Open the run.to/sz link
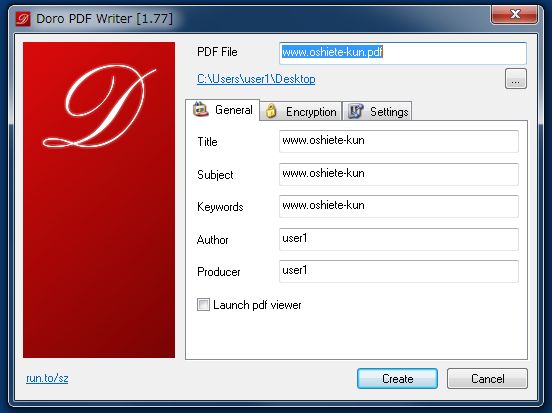Screen dimensions: 552x413 coord(47,378)
